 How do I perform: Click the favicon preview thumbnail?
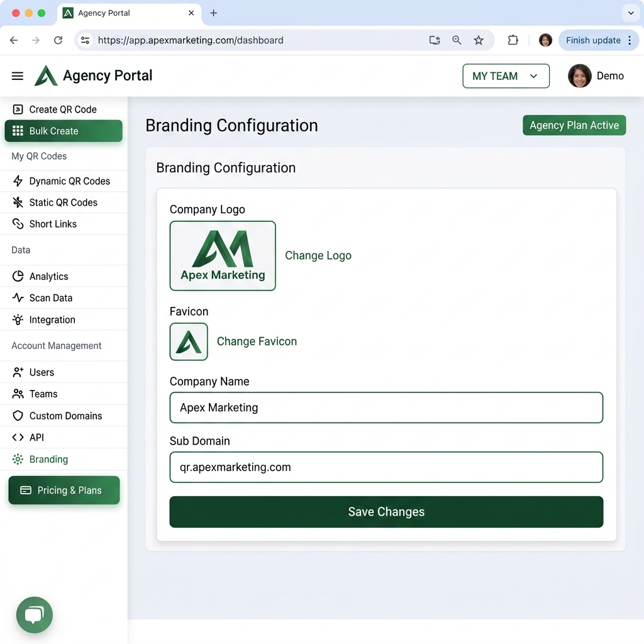pos(189,341)
